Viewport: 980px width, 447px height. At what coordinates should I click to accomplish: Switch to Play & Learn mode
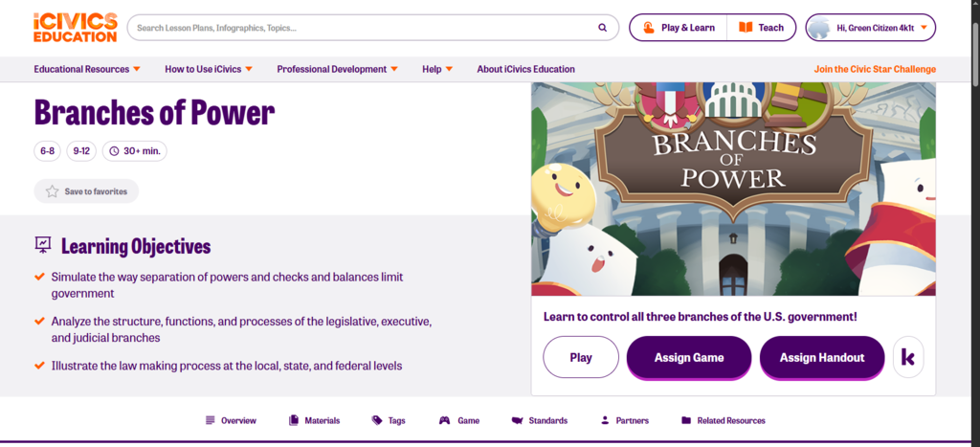point(679,28)
